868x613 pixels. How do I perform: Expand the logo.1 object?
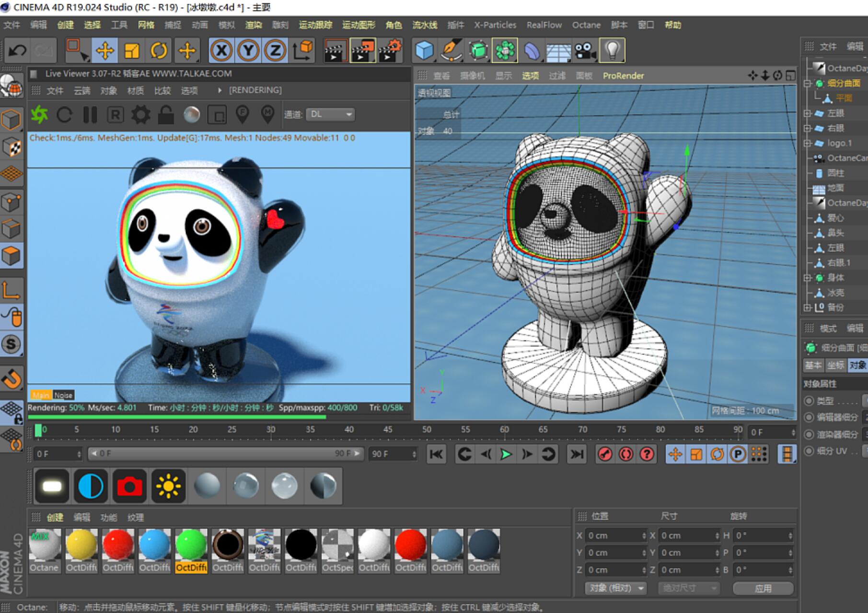tap(808, 143)
